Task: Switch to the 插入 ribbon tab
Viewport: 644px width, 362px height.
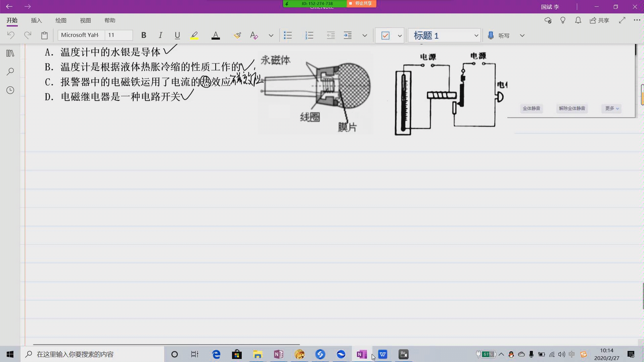Action: 36,20
